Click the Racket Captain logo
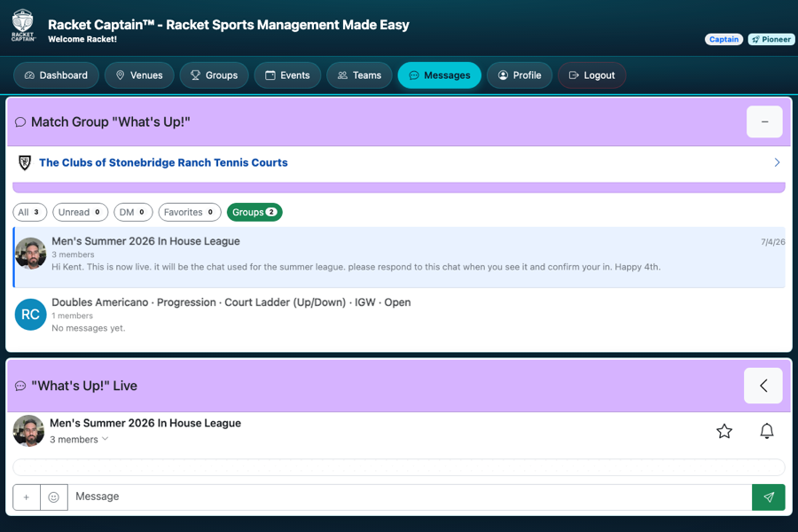This screenshot has height=532, width=798. [x=23, y=26]
